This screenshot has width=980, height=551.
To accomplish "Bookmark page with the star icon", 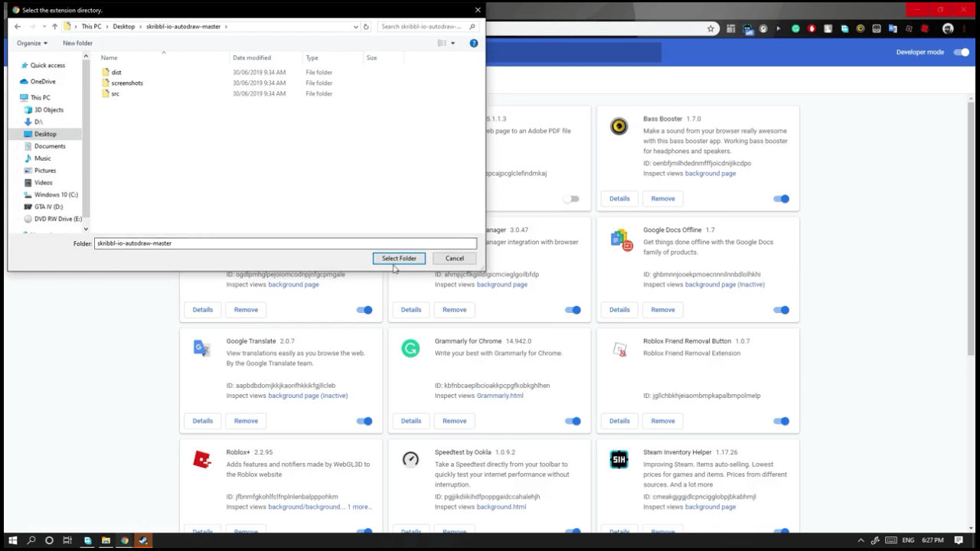I will [x=710, y=28].
